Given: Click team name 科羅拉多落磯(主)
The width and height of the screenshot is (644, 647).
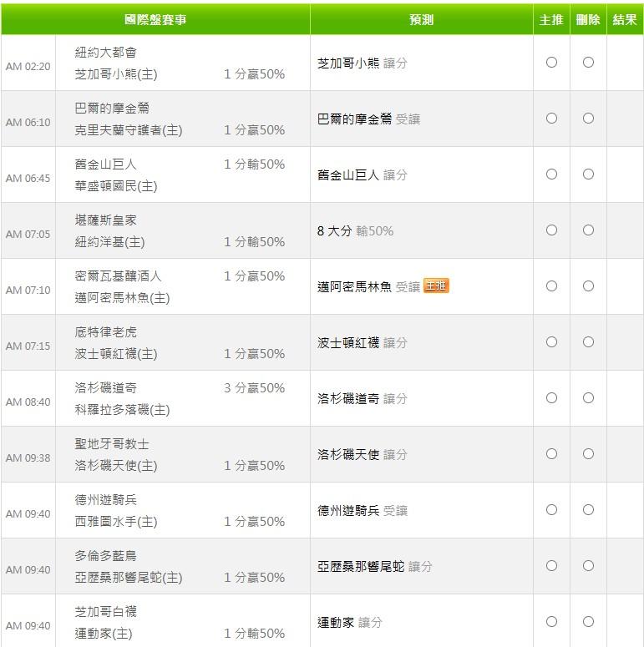Looking at the screenshot, I should point(122,410).
